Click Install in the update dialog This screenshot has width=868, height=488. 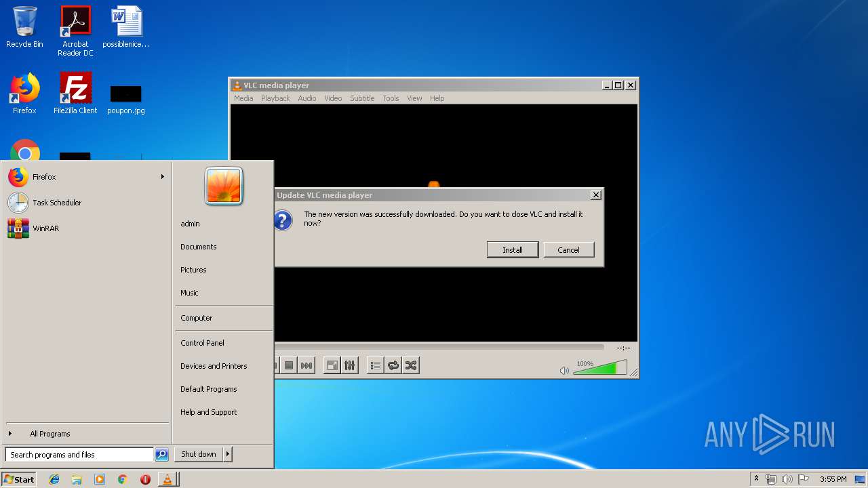pyautogui.click(x=513, y=249)
